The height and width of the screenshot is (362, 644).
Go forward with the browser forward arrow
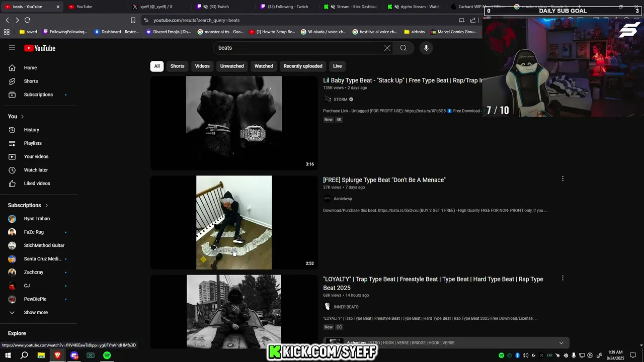[x=17, y=20]
